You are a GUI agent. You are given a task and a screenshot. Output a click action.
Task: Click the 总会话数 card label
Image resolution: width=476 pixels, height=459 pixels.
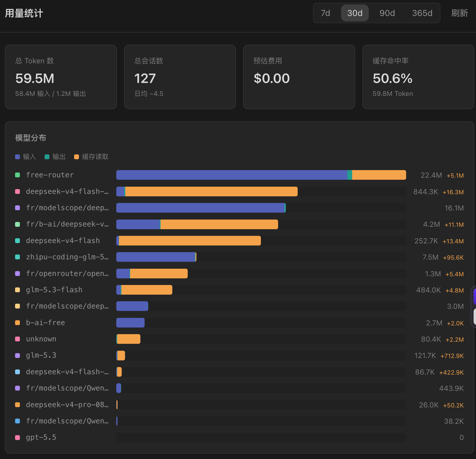pyautogui.click(x=149, y=61)
